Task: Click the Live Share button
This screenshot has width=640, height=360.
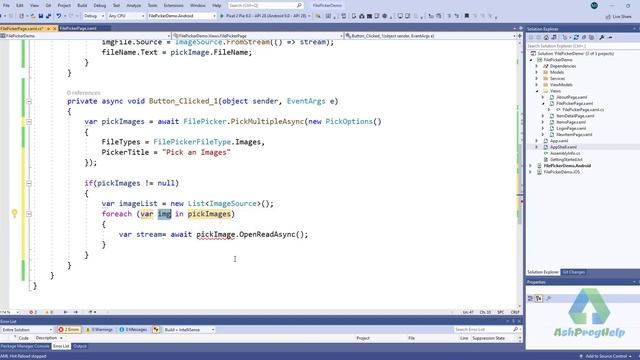Action: click(618, 17)
